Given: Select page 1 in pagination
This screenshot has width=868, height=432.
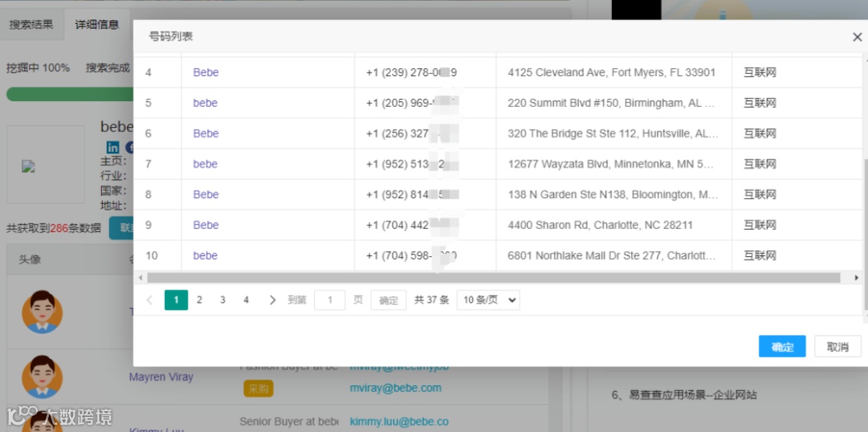Looking at the screenshot, I should tap(176, 300).
